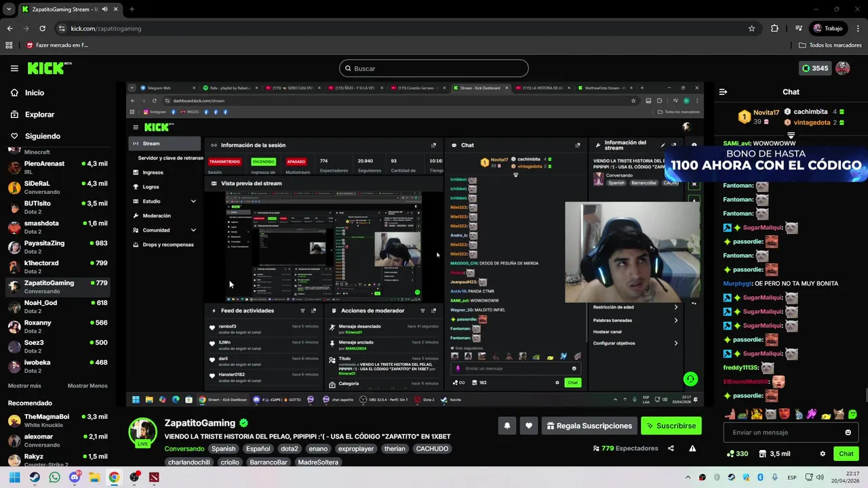Open the Fazer mercado bookmark
Image resolution: width=868 pixels, height=488 pixels.
point(57,45)
